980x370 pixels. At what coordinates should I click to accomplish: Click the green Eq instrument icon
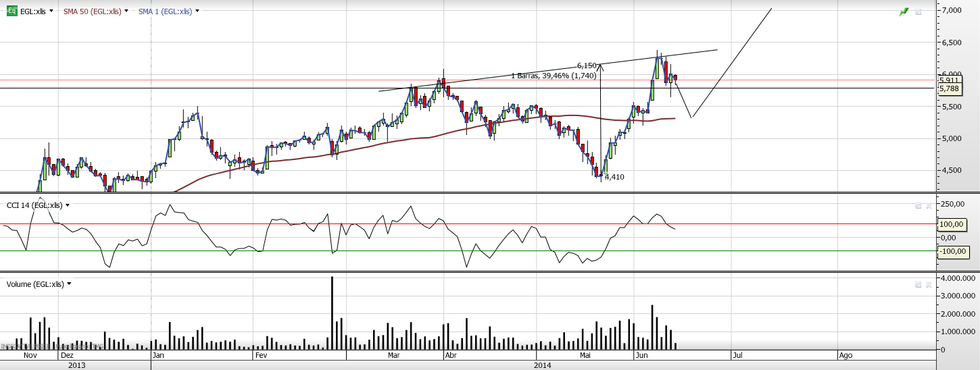pos(12,11)
